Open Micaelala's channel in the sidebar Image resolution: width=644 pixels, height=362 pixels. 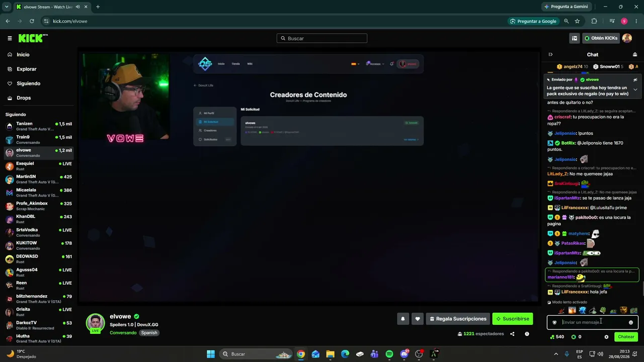coord(39,193)
